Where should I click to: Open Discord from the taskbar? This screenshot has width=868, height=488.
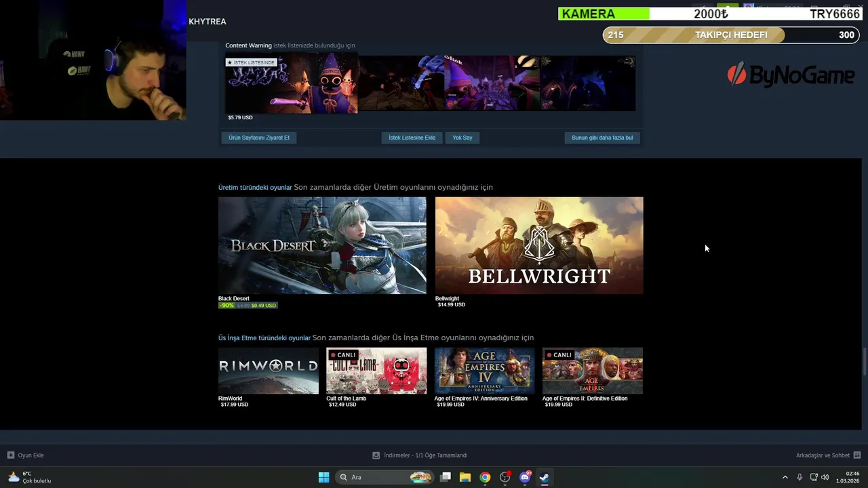[x=525, y=477]
